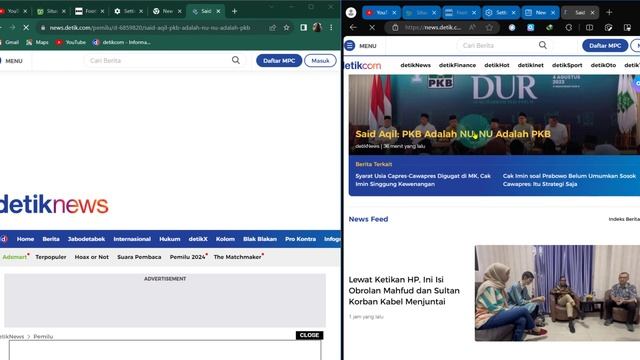640x360 pixels.
Task: Open article Lewat Ketikan HP, Ini Isi Obrolan
Action: (x=404, y=291)
